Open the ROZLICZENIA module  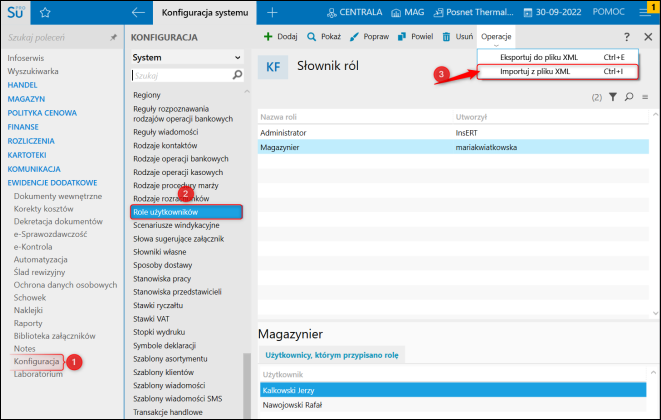click(31, 141)
